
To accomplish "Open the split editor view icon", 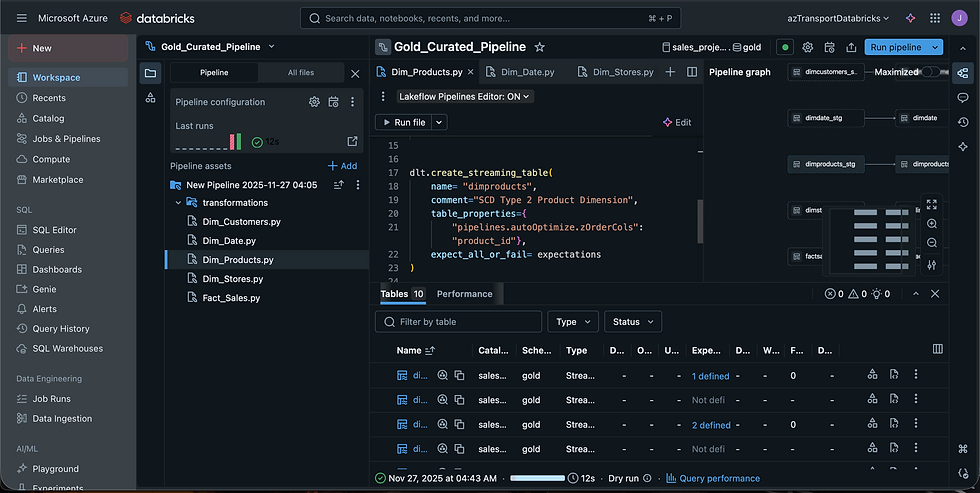I will point(692,72).
